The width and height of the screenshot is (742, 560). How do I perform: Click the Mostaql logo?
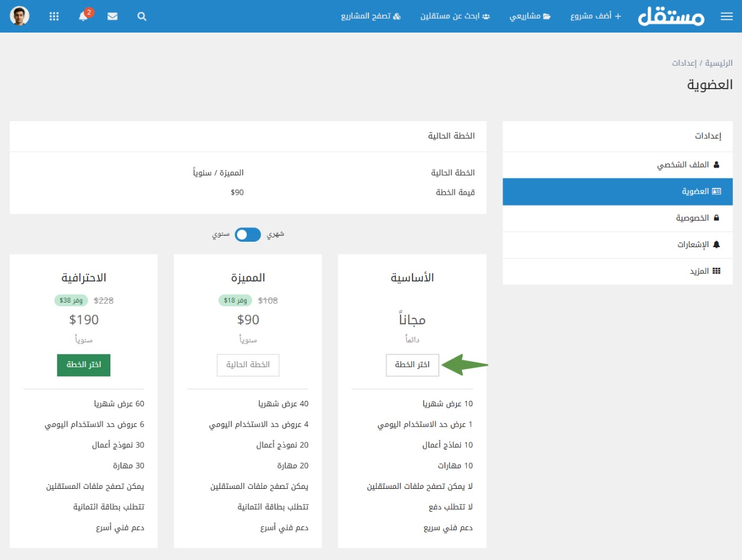(671, 16)
